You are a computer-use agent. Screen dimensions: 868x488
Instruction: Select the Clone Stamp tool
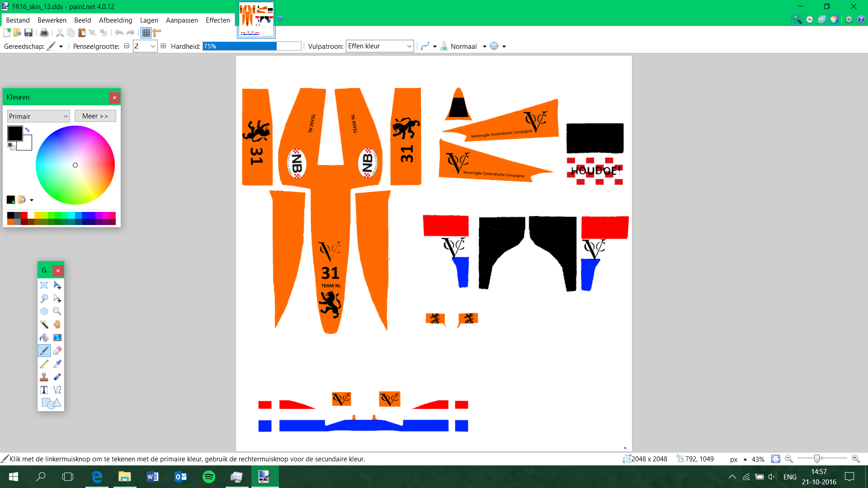click(x=44, y=377)
